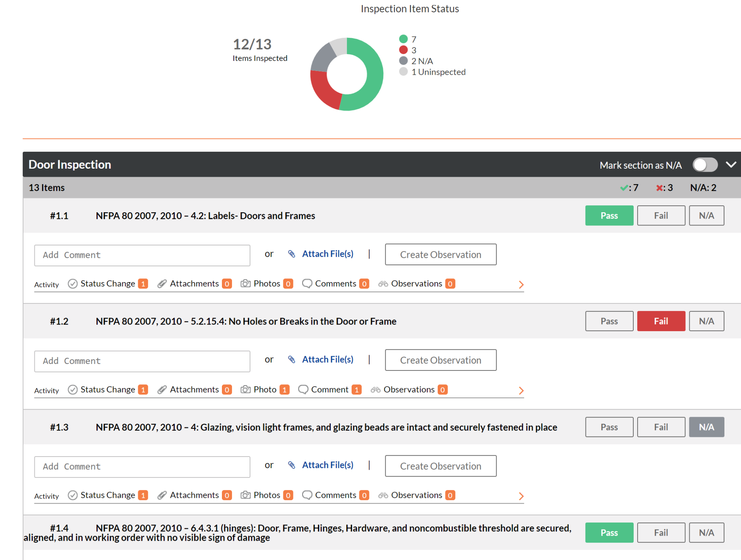Click the Attachments paperclip icon in #1.3 activity row
741x560 pixels.
[162, 495]
